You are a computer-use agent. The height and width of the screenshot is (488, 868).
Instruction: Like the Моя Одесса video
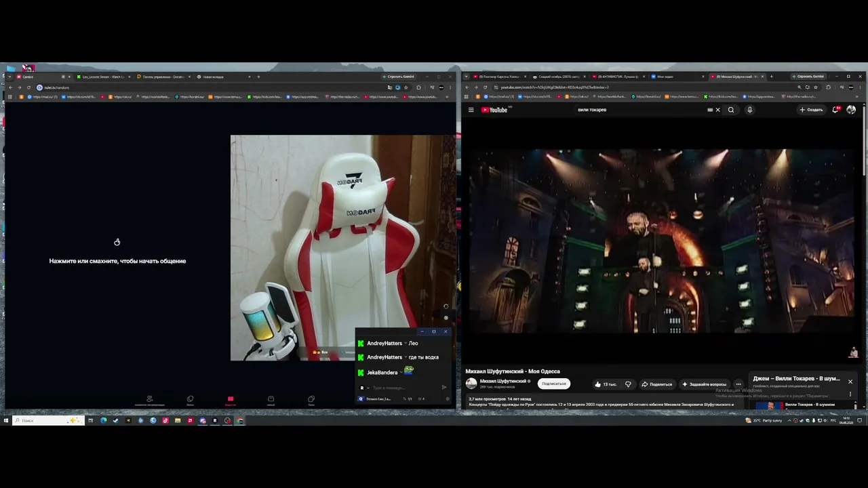[x=606, y=384]
